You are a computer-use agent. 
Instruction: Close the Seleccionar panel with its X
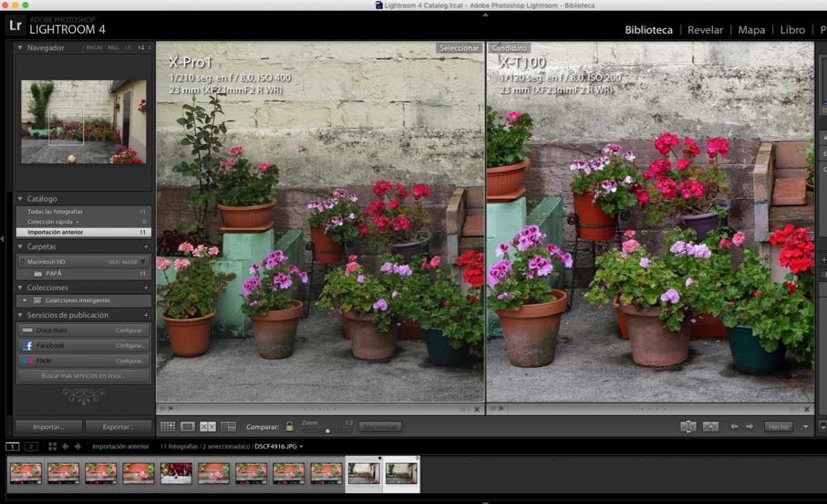(477, 409)
